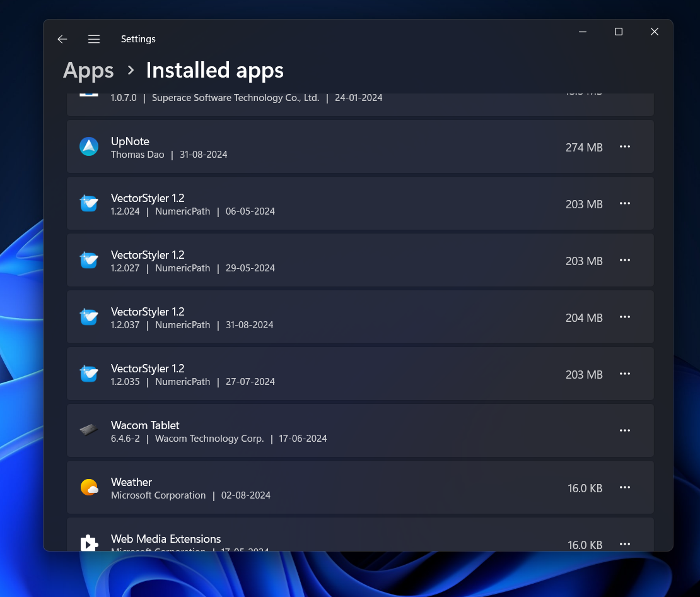Show the three-dot menu for VectorStyler 1.2.027
Image resolution: width=700 pixels, height=597 pixels.
(624, 261)
